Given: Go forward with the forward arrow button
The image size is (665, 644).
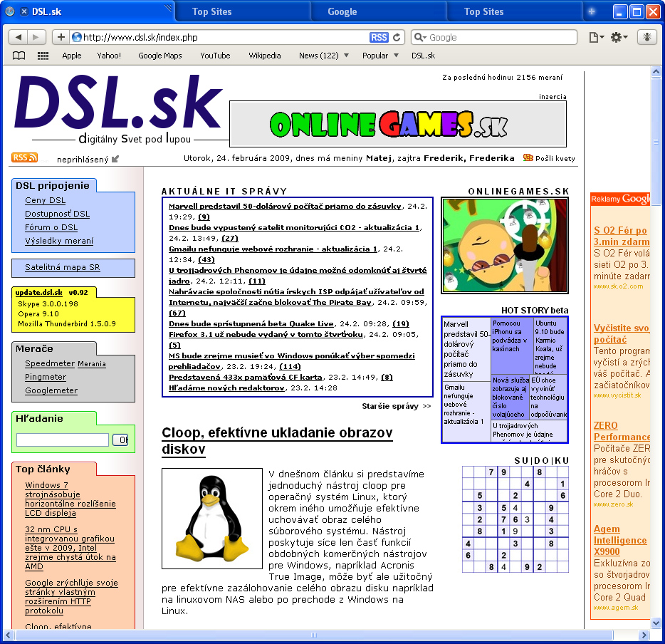Looking at the screenshot, I should [x=36, y=37].
